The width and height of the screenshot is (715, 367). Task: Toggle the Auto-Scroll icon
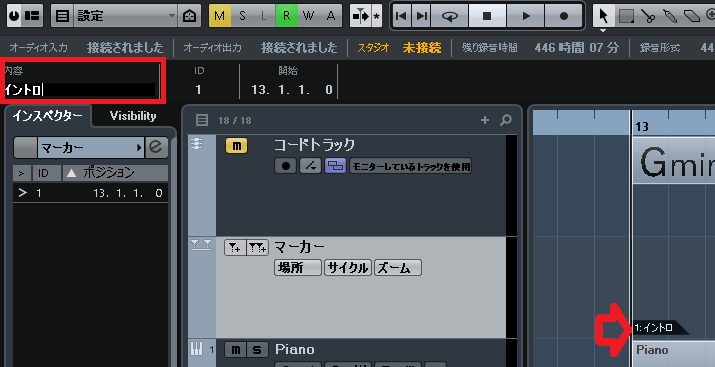pos(361,16)
